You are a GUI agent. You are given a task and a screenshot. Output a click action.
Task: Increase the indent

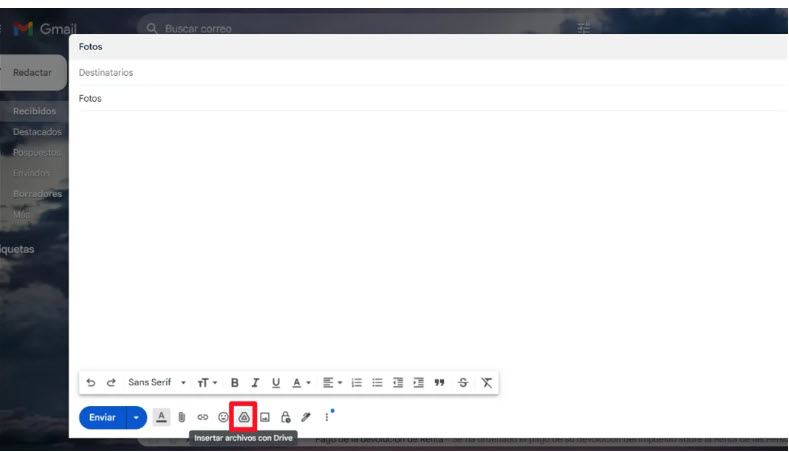(419, 383)
